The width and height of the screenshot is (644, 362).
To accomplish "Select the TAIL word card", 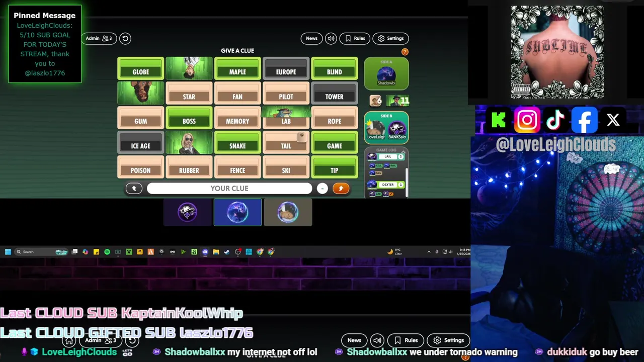I will 286,143.
